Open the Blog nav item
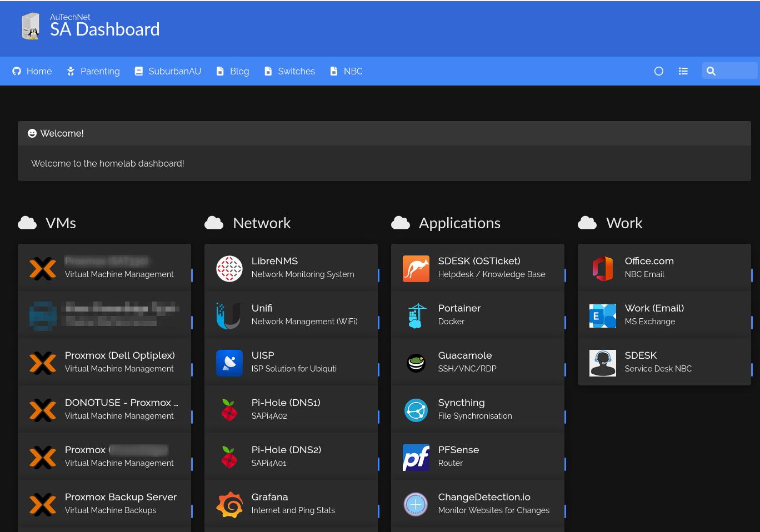Viewport: 760px width, 532px height. [x=233, y=71]
